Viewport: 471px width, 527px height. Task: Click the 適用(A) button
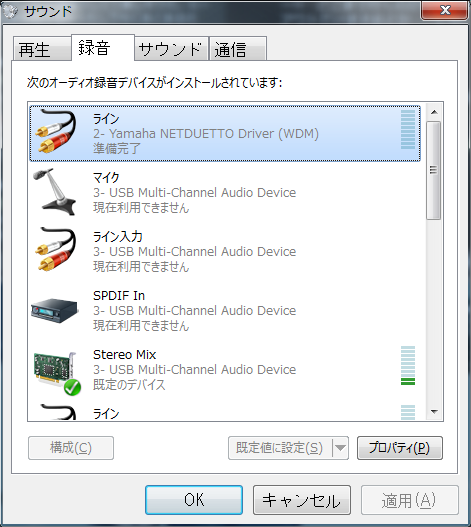(x=409, y=500)
